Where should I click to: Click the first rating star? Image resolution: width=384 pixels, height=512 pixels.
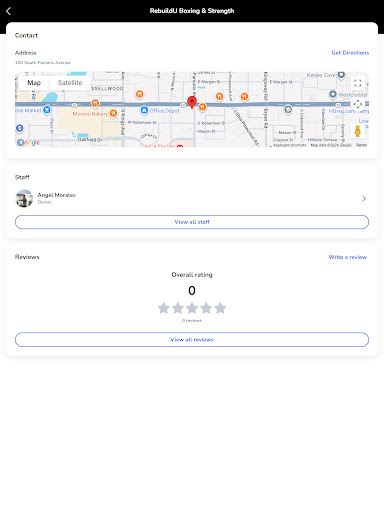(x=164, y=308)
